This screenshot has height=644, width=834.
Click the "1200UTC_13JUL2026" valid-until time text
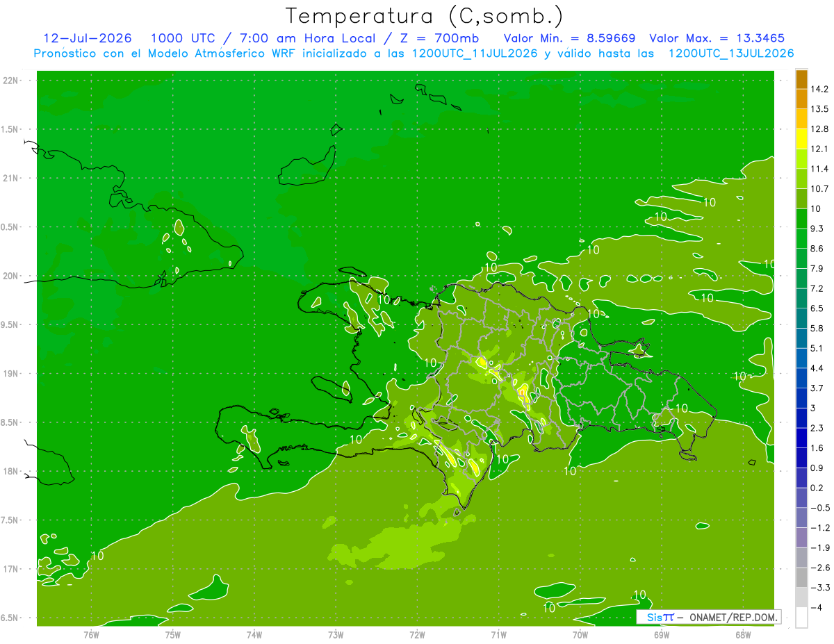[x=731, y=53]
